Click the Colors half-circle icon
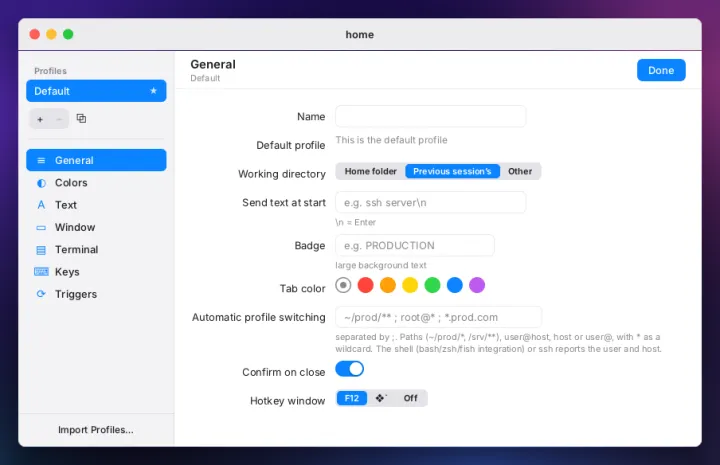This screenshot has width=720, height=465. (x=41, y=183)
